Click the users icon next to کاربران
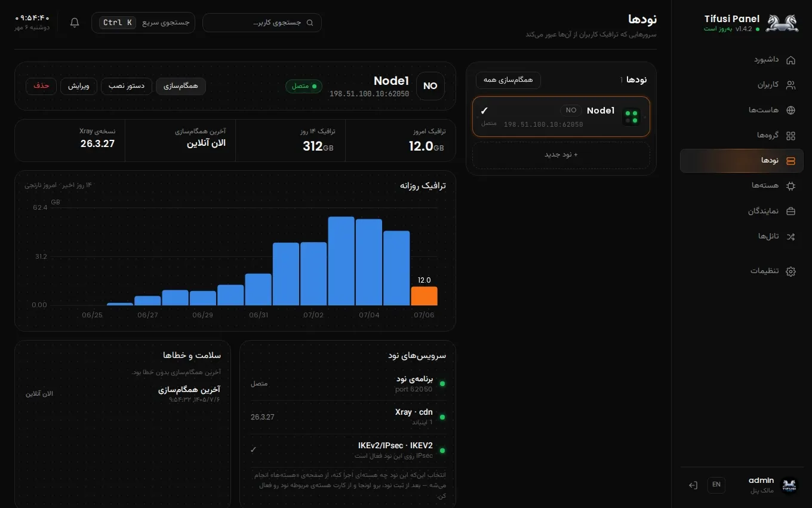Image resolution: width=812 pixels, height=508 pixels. 791,85
